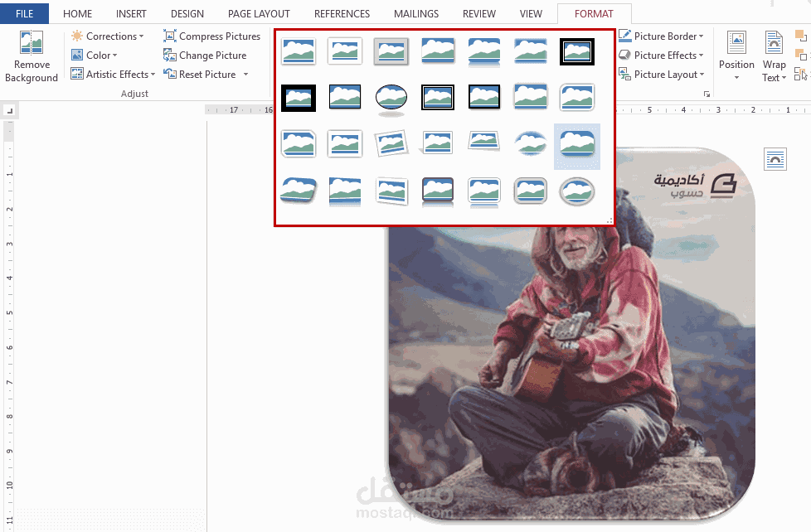Open the Picture Layout menu
811x532 pixels.
662,75
